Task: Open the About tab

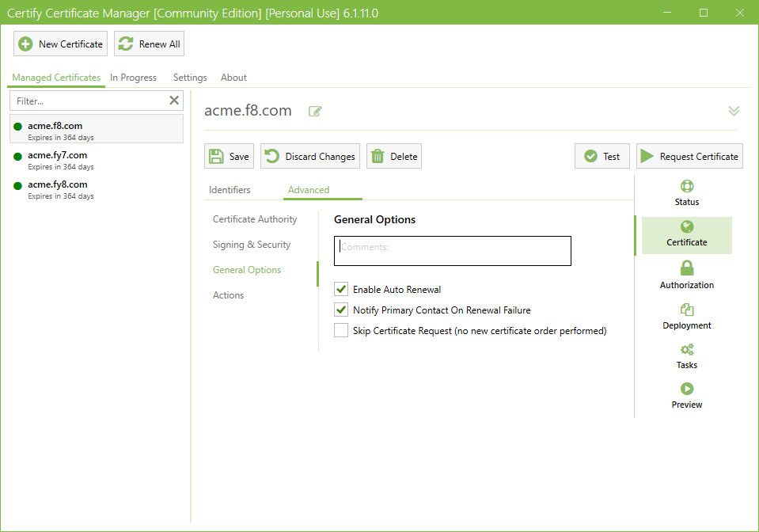Action: click(233, 78)
